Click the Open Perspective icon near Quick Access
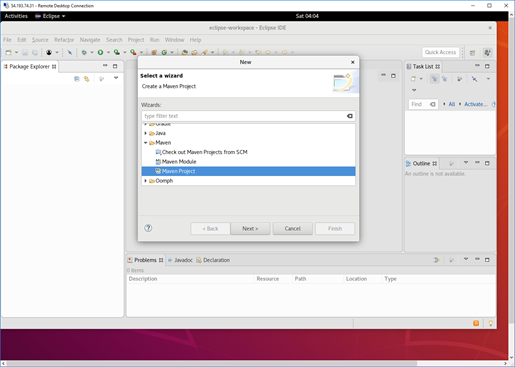The image size is (515, 367). 472,53
